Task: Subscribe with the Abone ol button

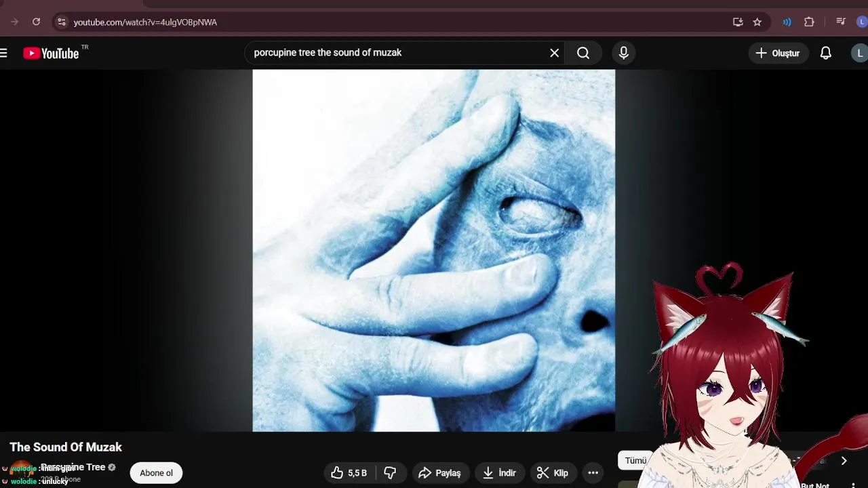Action: 156,473
